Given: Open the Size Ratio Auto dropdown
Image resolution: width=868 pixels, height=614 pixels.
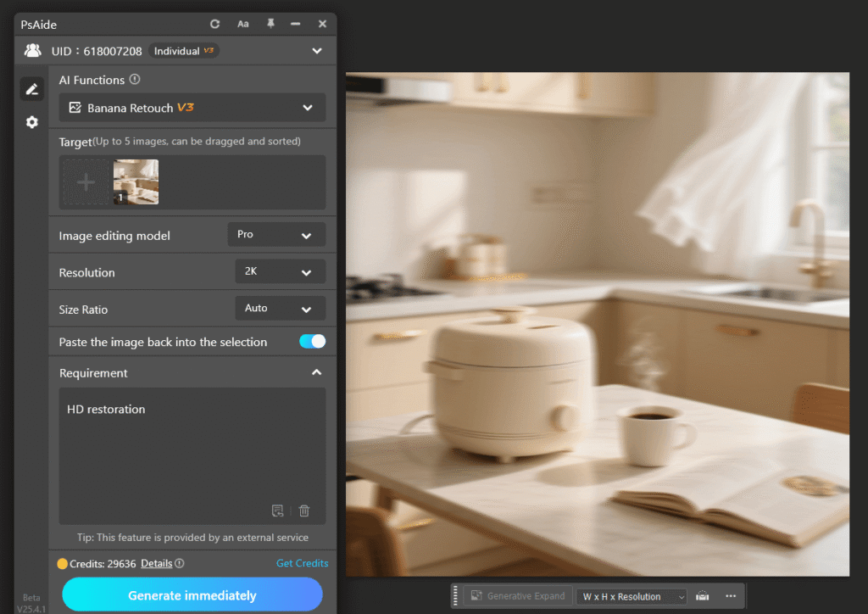Looking at the screenshot, I should point(280,308).
